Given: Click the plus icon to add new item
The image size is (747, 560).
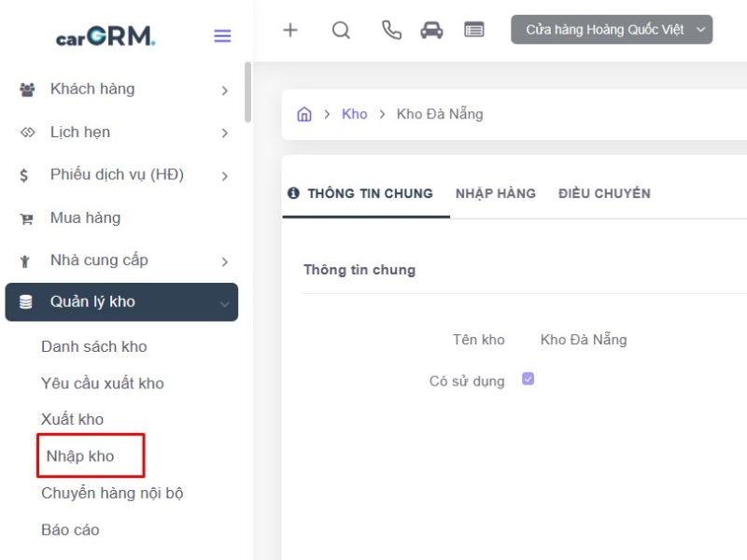Looking at the screenshot, I should click(x=290, y=29).
